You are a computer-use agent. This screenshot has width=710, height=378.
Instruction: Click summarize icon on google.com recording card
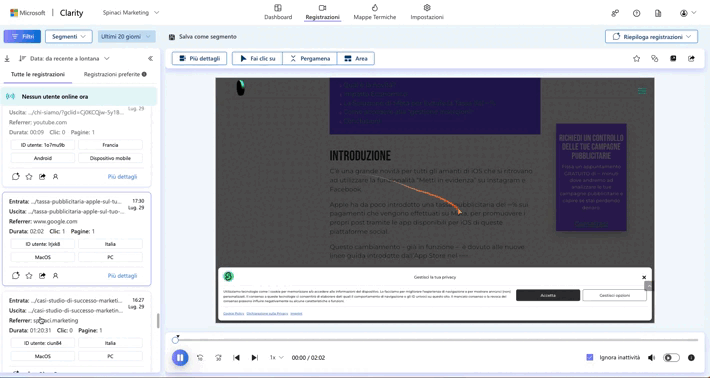point(16,276)
